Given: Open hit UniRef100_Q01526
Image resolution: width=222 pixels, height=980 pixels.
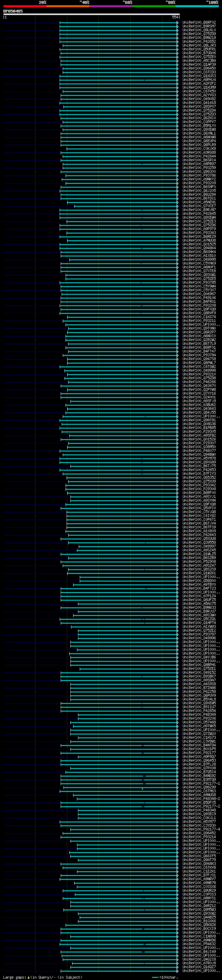Looking at the screenshot, I should tap(199, 439).
